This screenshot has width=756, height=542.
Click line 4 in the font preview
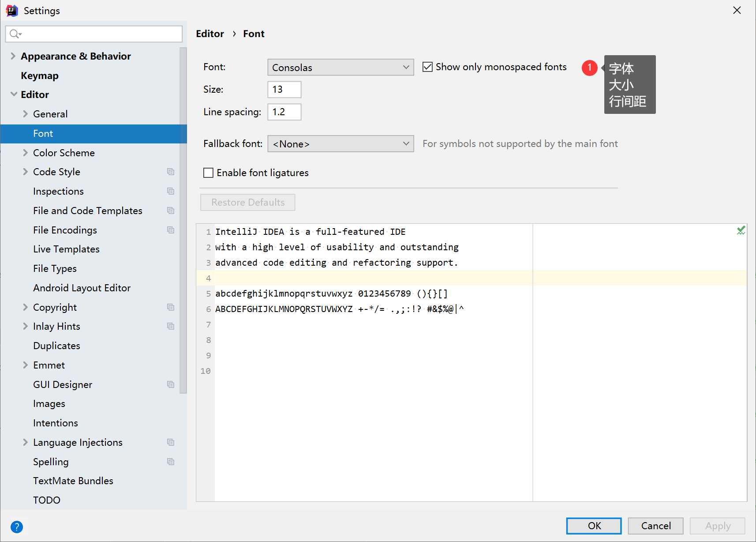472,278
